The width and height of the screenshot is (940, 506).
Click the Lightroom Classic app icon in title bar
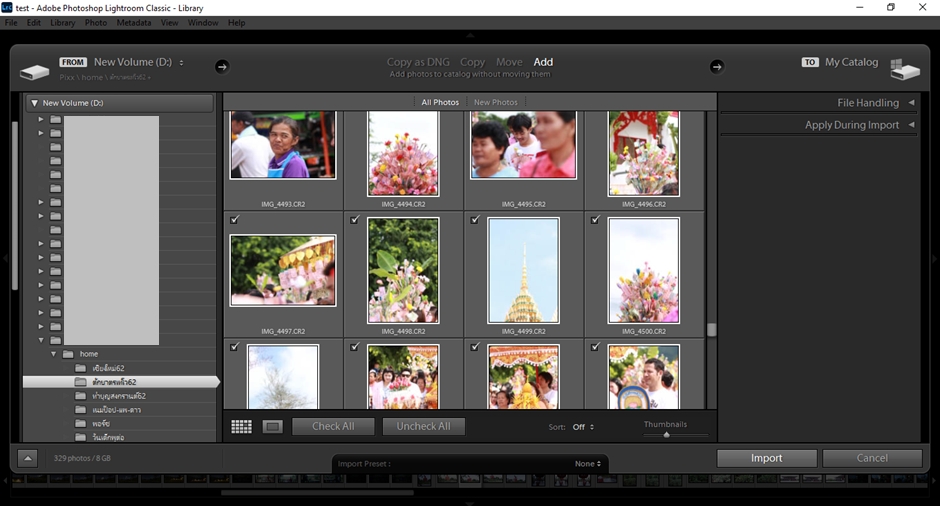coord(7,7)
